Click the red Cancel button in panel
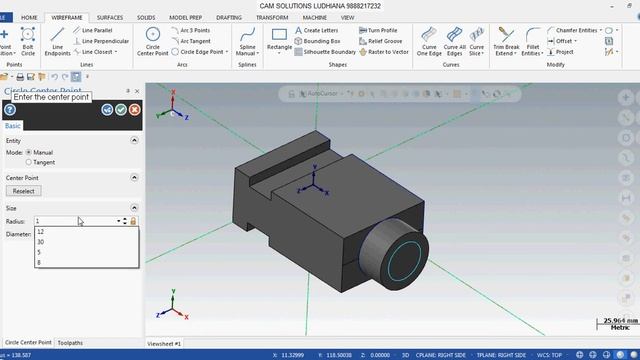640x360 pixels. 134,109
